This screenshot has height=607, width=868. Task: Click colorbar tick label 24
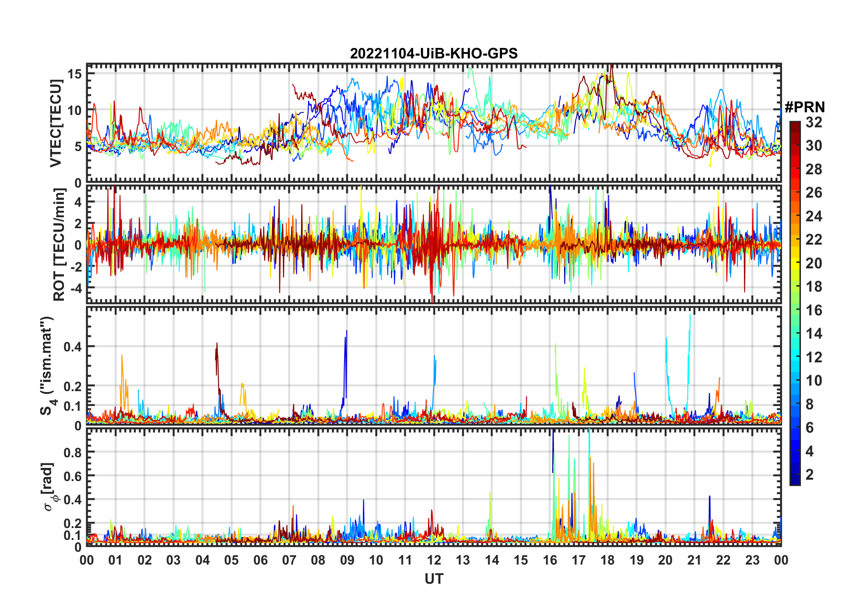point(814,216)
